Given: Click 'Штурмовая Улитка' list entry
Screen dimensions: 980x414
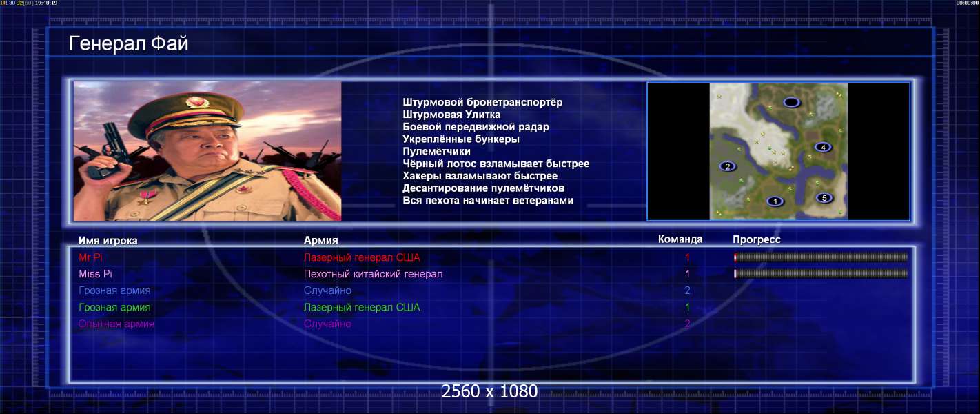Looking at the screenshot, I should (451, 115).
